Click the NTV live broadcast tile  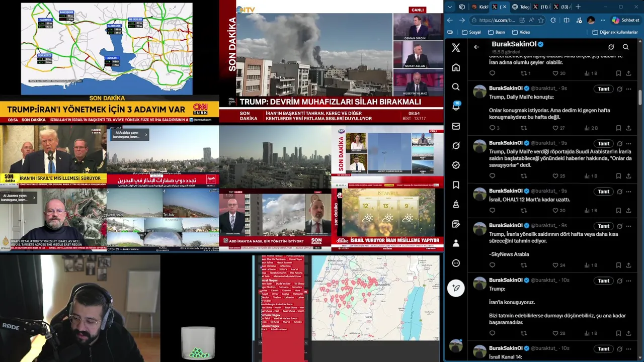click(x=331, y=61)
